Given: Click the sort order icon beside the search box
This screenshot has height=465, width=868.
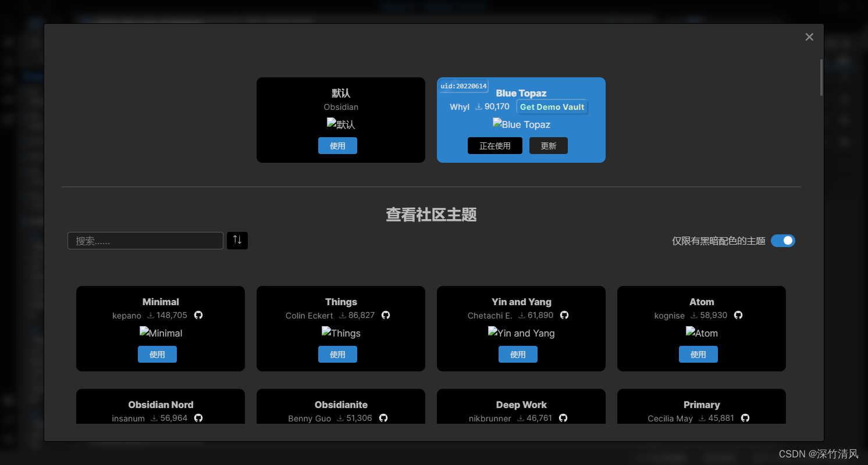Looking at the screenshot, I should [237, 240].
